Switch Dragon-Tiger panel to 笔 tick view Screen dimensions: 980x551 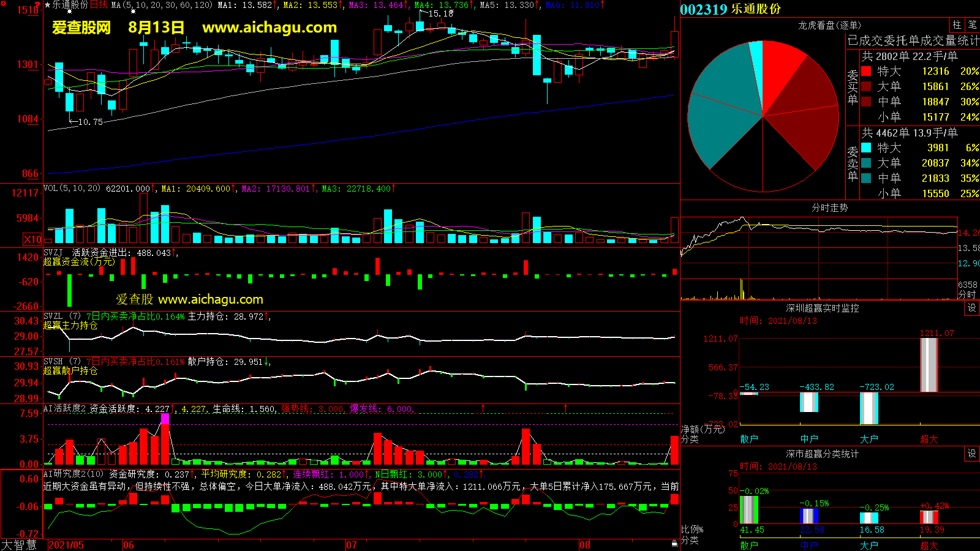click(x=972, y=25)
